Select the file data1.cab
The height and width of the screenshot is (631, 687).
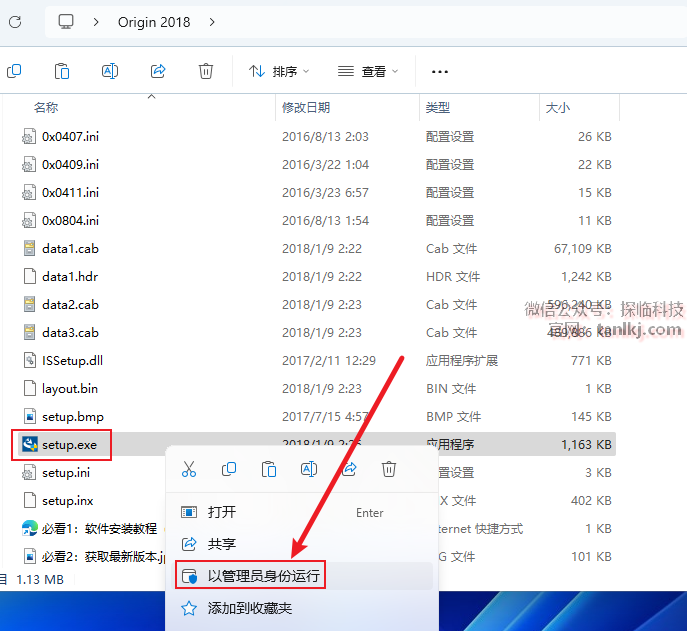point(70,249)
